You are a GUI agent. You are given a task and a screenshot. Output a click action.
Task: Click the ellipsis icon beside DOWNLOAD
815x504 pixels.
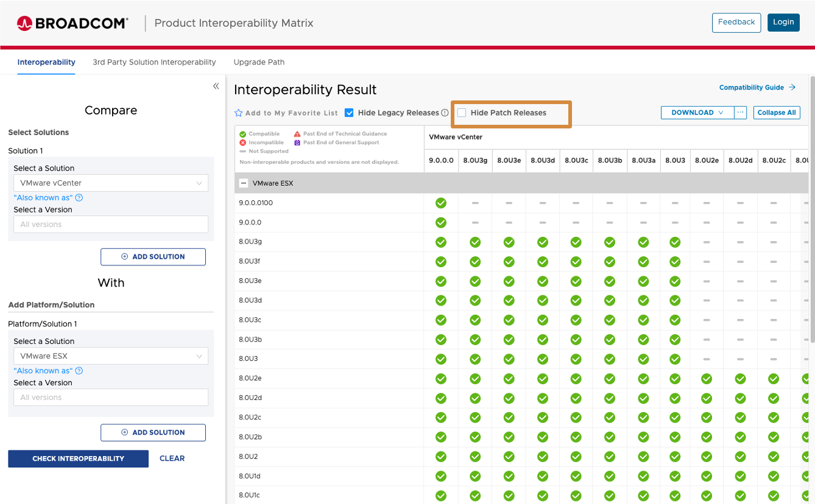point(741,112)
